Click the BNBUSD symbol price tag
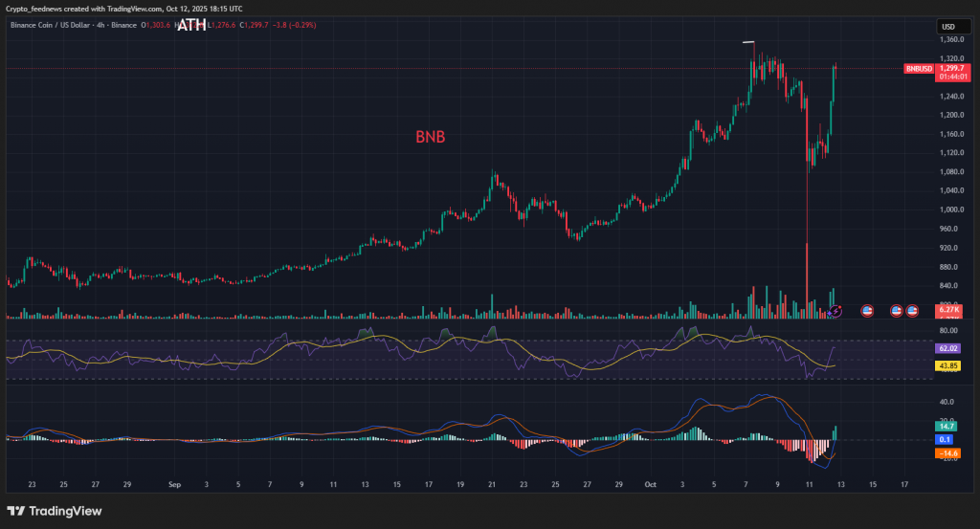The width and height of the screenshot is (980, 529). [919, 69]
